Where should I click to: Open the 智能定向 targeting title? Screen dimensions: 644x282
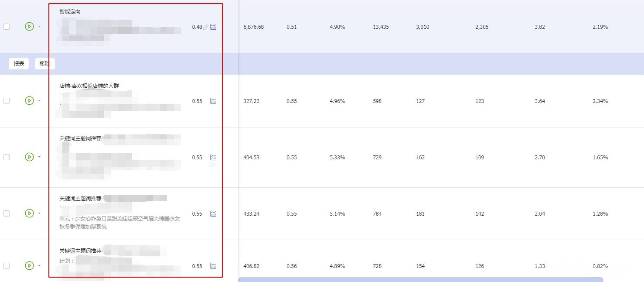coord(70,12)
